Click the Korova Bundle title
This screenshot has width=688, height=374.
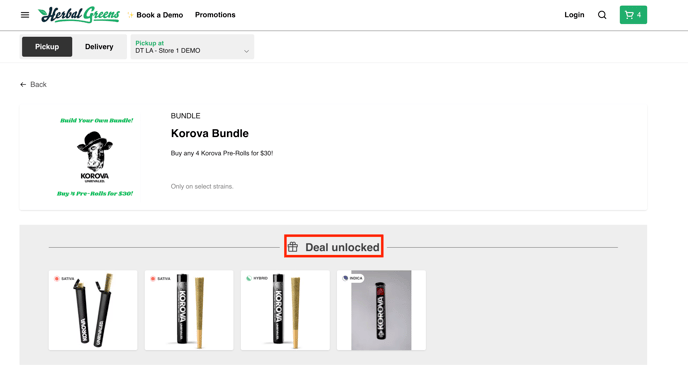(x=210, y=133)
